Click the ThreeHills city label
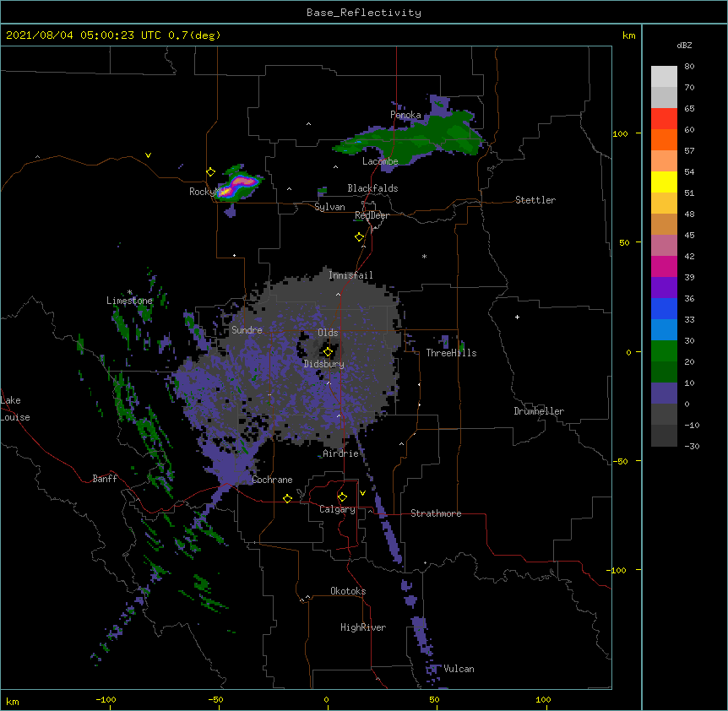Viewport: 728px width, 711px height. pyautogui.click(x=452, y=353)
